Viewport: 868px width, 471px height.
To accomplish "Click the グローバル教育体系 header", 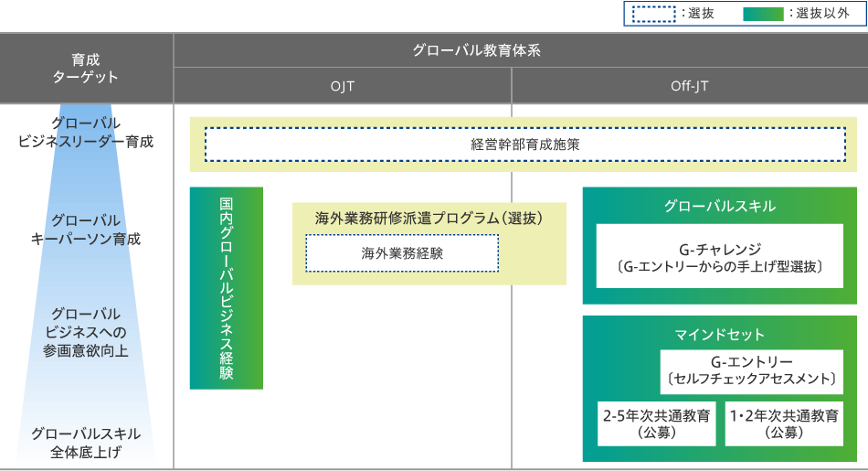I will [x=520, y=50].
